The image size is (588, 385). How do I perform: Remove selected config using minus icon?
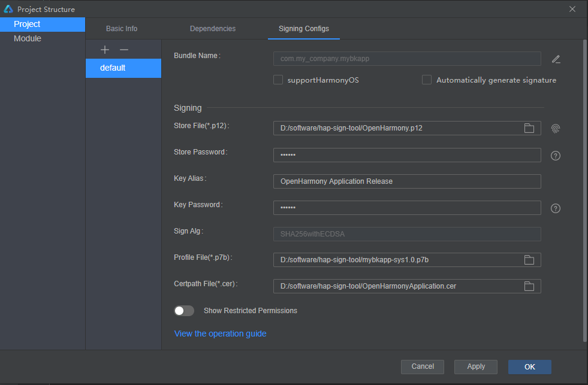coord(123,50)
